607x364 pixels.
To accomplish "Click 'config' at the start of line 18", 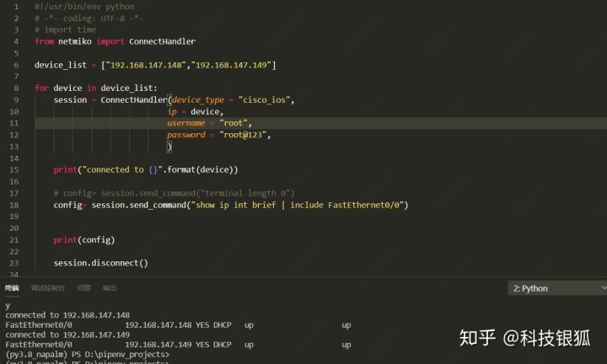I will [67, 205].
